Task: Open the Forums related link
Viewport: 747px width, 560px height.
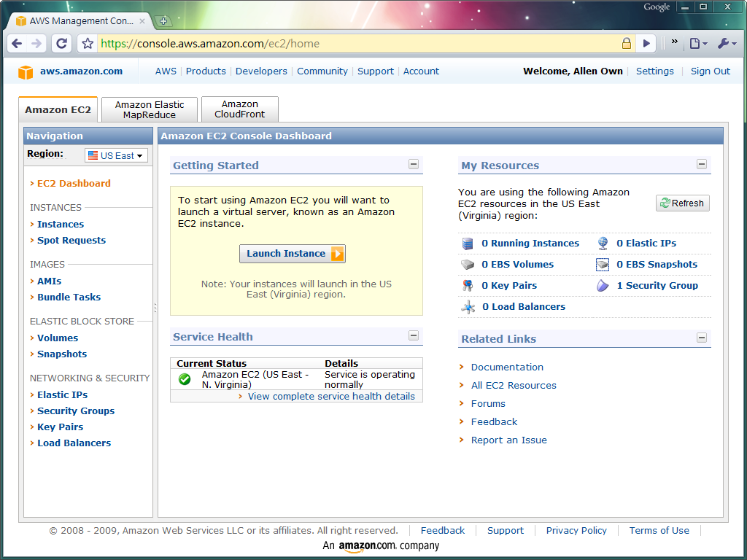Action: tap(488, 404)
